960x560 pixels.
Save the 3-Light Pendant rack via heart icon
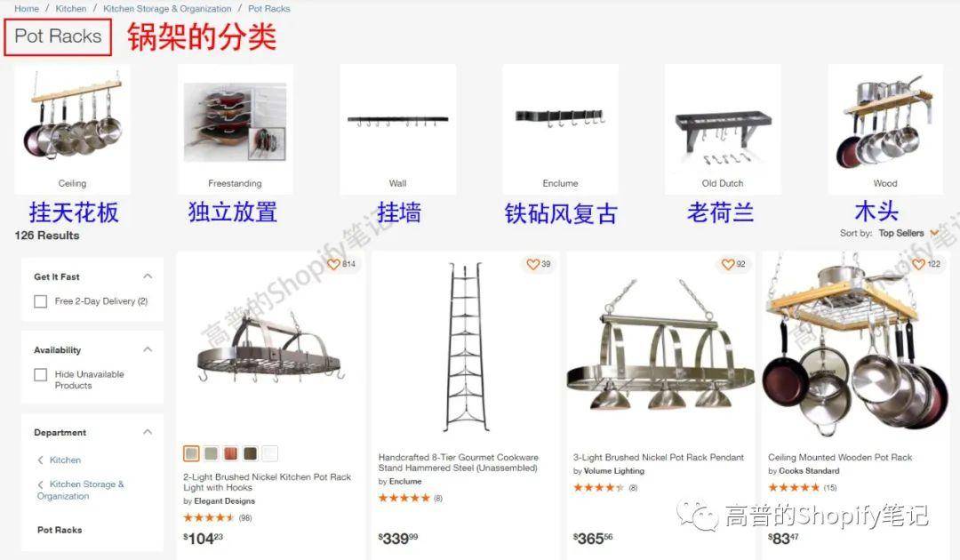click(728, 264)
